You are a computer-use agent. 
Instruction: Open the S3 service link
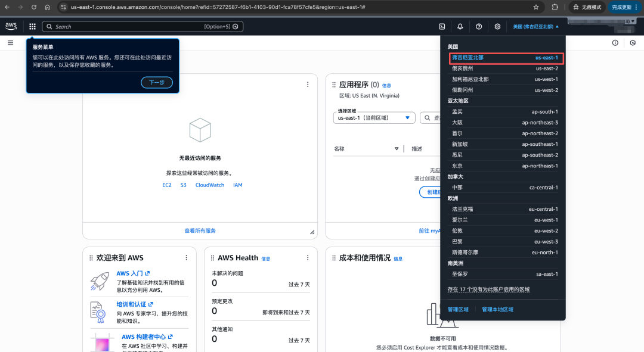pyautogui.click(x=183, y=185)
